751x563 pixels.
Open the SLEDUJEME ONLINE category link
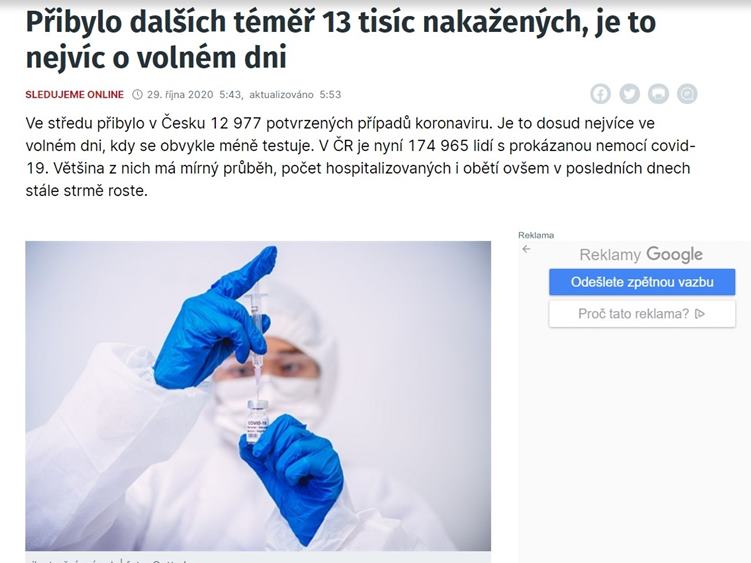(75, 94)
